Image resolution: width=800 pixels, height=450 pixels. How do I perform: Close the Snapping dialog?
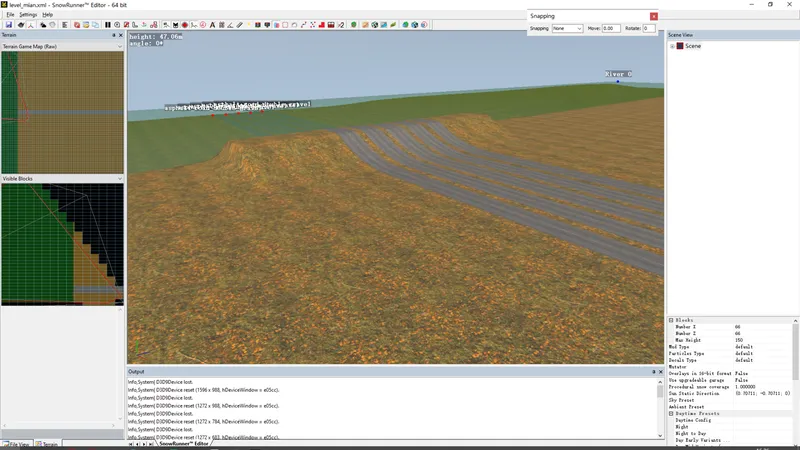pyautogui.click(x=654, y=16)
